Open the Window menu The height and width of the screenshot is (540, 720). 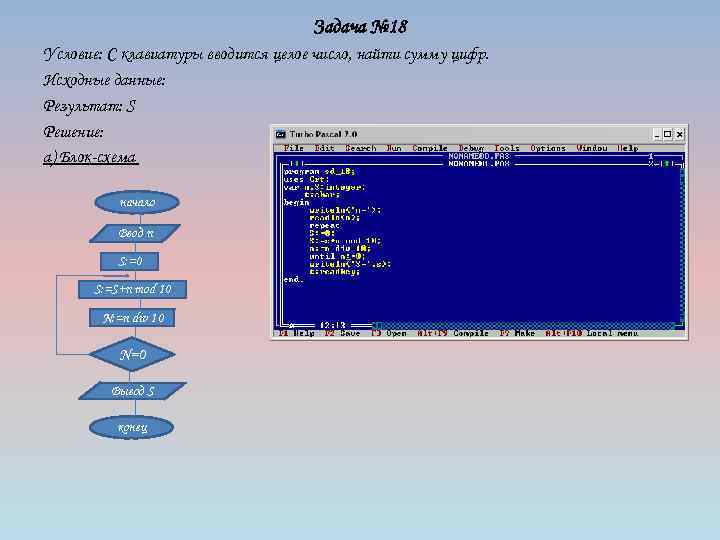[591, 148]
